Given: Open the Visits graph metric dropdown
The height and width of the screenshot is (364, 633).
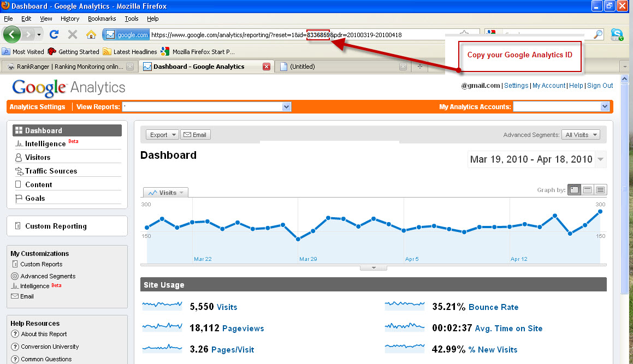Looking at the screenshot, I should click(x=166, y=193).
